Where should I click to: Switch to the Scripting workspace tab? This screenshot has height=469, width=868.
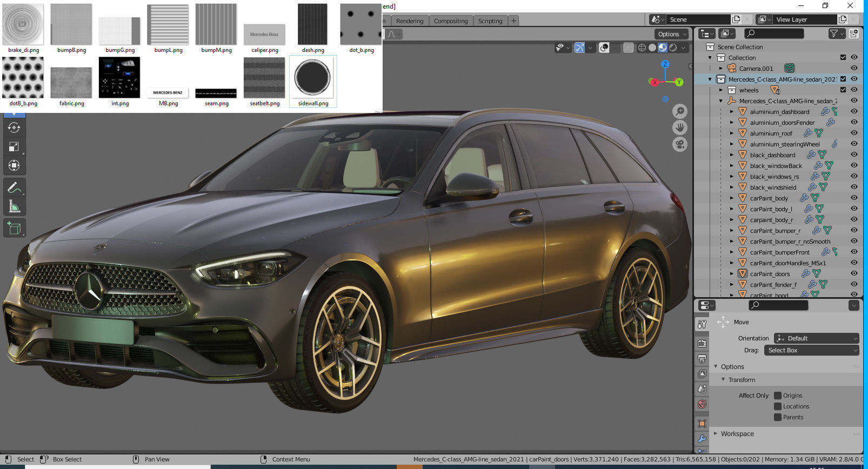pyautogui.click(x=490, y=21)
